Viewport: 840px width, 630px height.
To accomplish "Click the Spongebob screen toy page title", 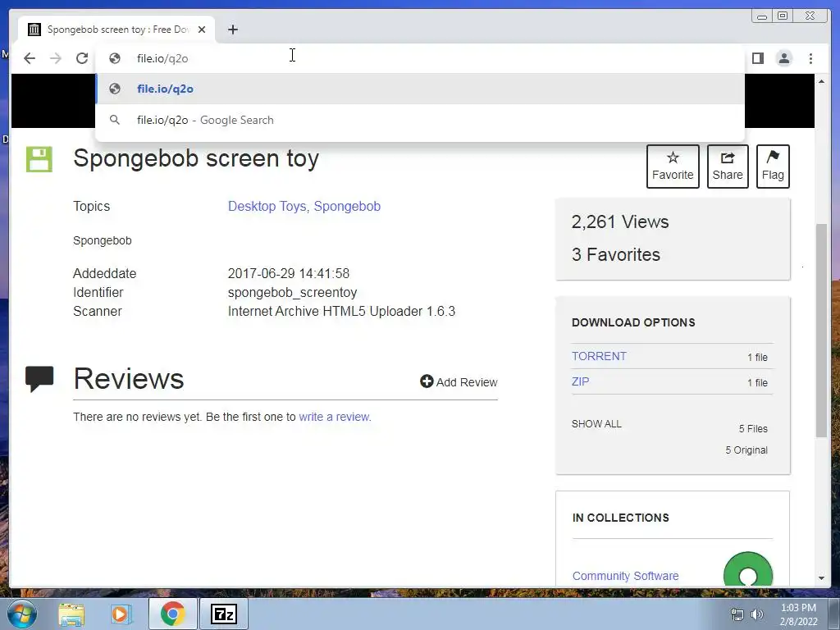I will point(196,158).
